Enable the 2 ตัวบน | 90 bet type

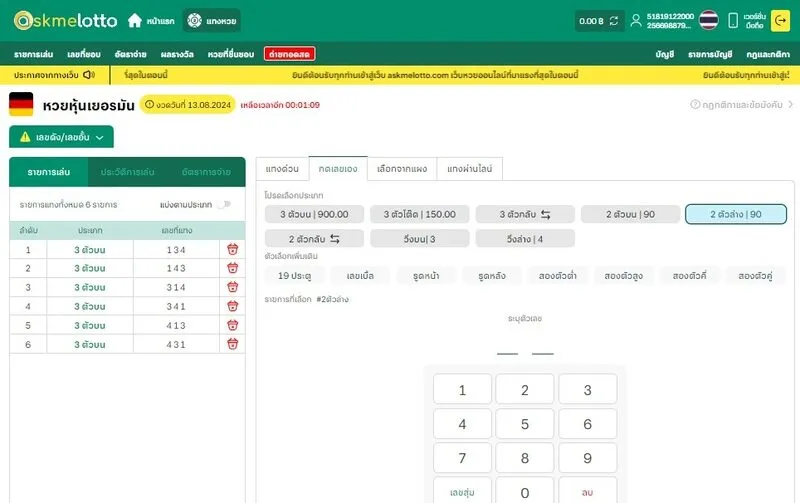coord(630,214)
